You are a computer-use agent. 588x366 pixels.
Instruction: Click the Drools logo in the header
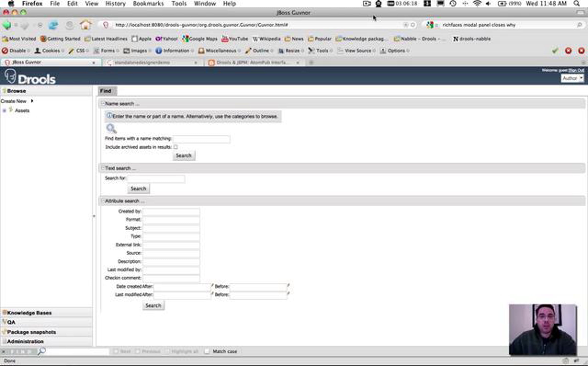coord(30,77)
